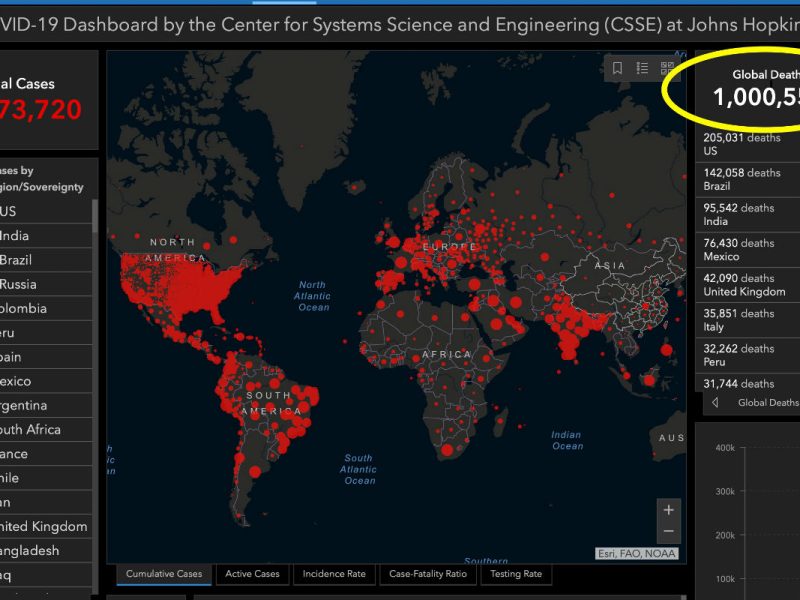Click the previous arrow beside Global Deaths pager

coord(715,403)
